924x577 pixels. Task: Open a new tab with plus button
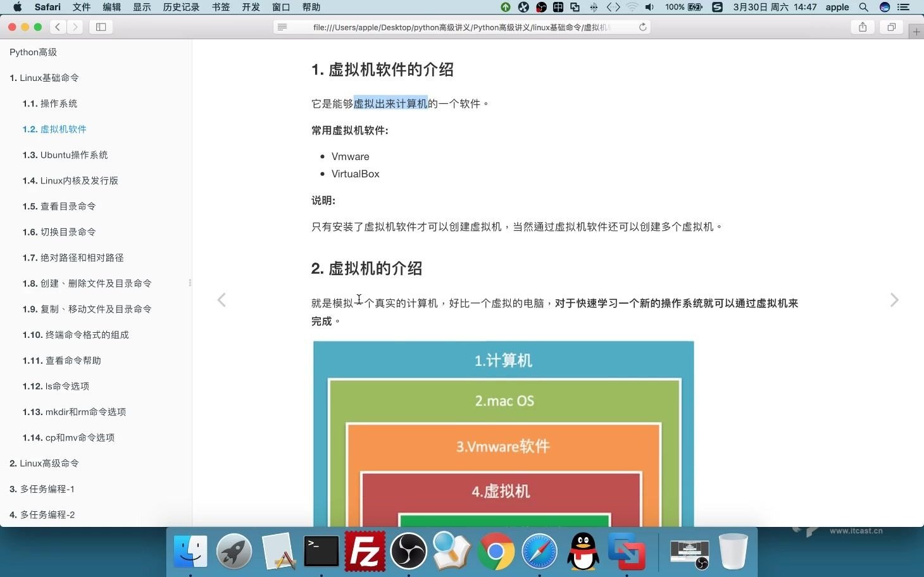(x=916, y=31)
